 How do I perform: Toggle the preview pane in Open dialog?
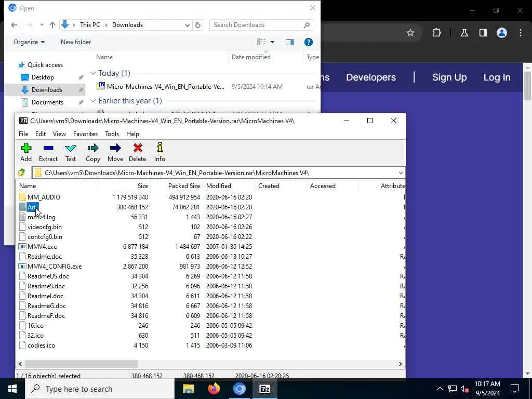click(290, 42)
